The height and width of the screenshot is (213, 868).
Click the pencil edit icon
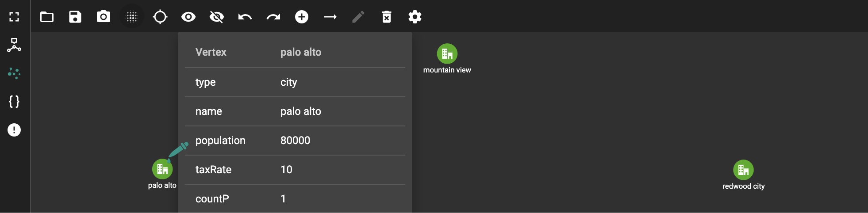pyautogui.click(x=358, y=17)
